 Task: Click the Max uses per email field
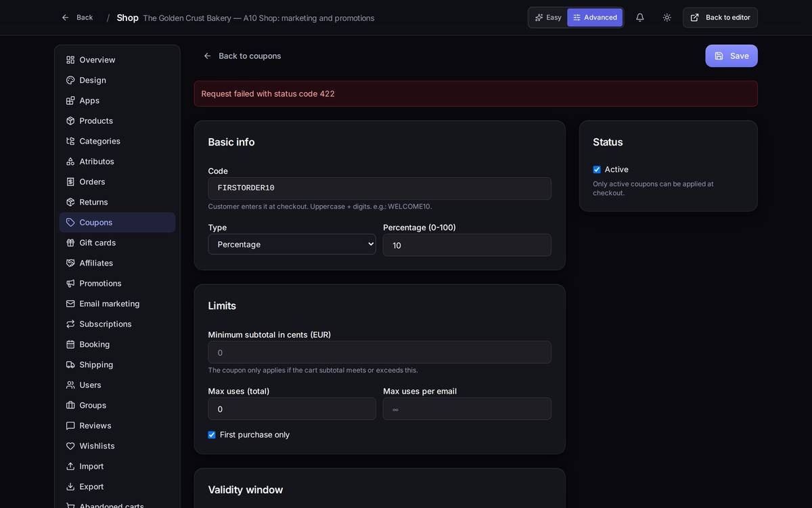[467, 409]
